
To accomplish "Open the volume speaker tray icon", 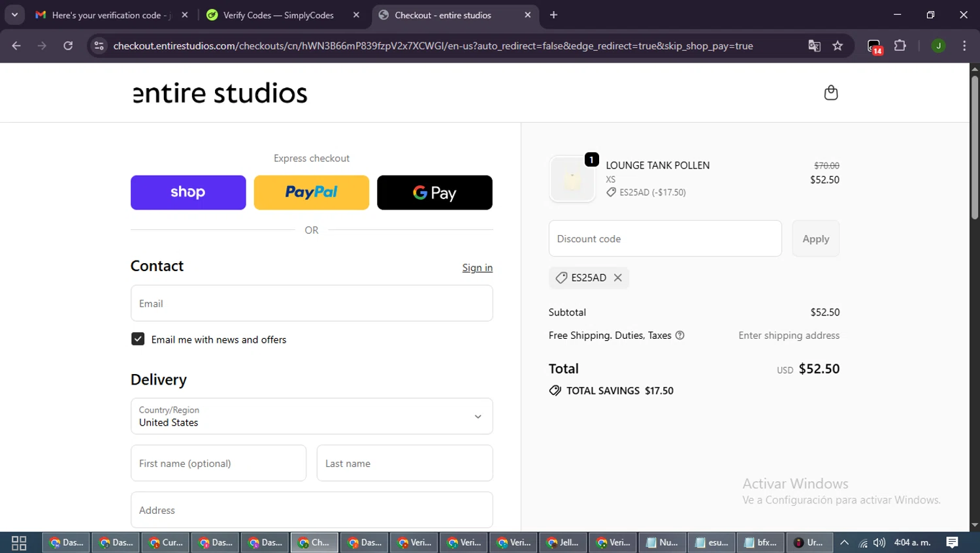I will (x=879, y=543).
